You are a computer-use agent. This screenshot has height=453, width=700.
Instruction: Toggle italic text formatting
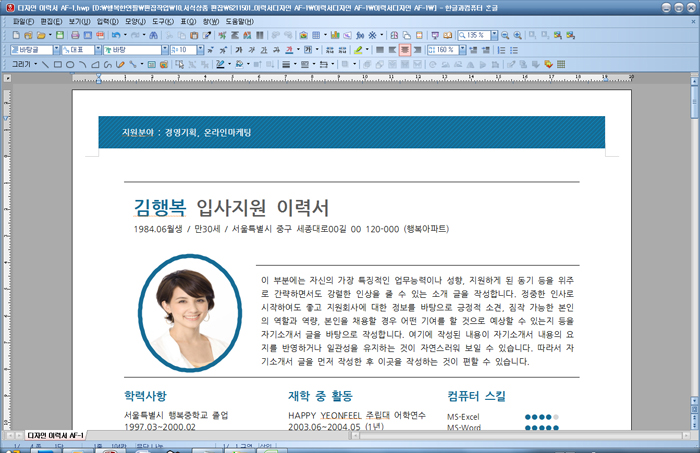point(251,50)
